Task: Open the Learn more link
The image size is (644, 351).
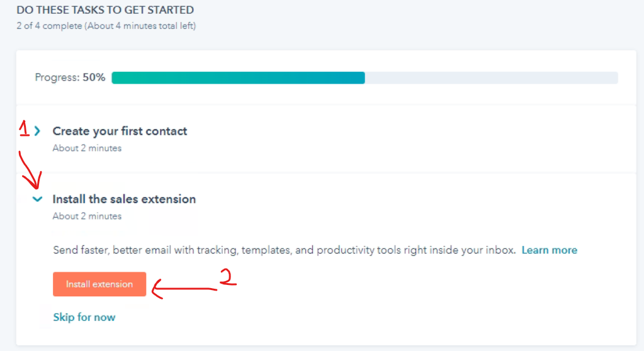Action: point(549,250)
